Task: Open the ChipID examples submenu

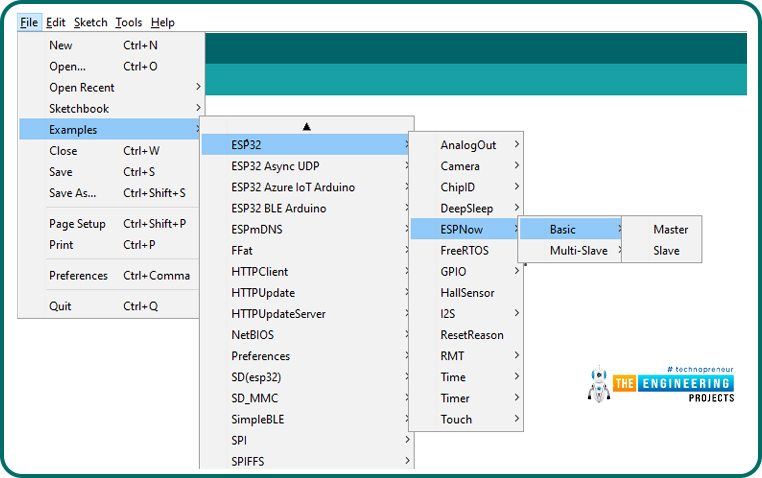Action: [x=466, y=187]
